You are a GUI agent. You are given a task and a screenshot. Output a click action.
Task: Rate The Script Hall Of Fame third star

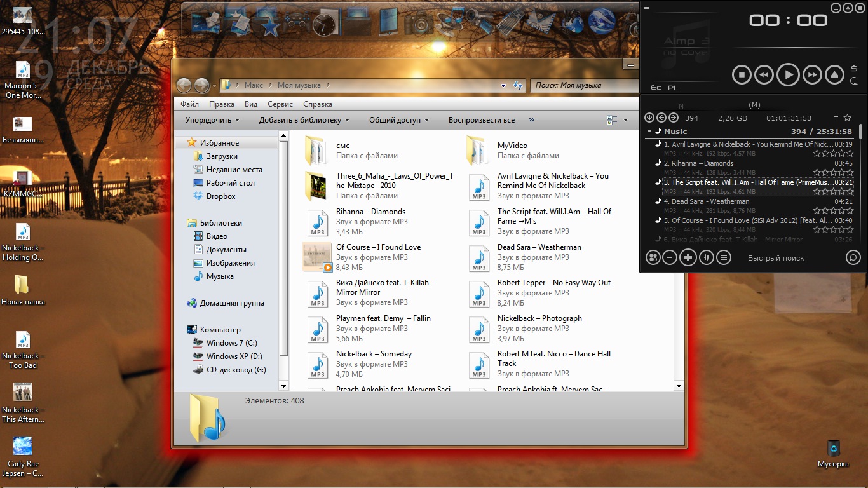point(832,191)
